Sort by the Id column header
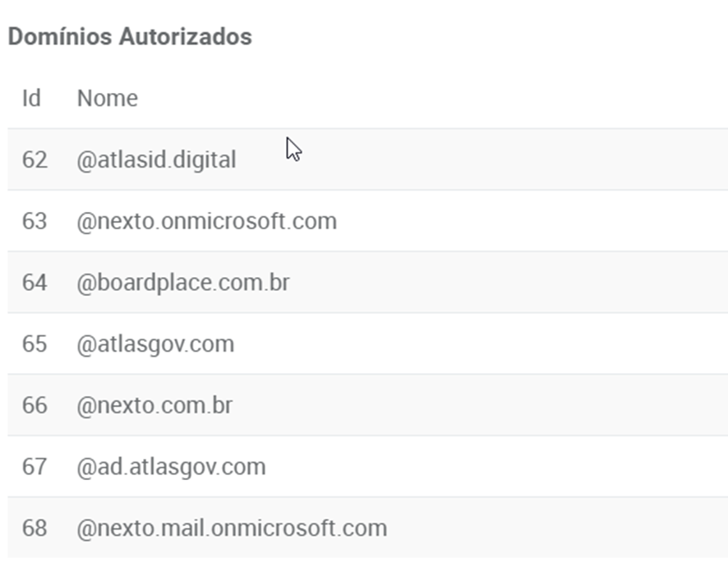This screenshot has width=728, height=582. point(31,99)
